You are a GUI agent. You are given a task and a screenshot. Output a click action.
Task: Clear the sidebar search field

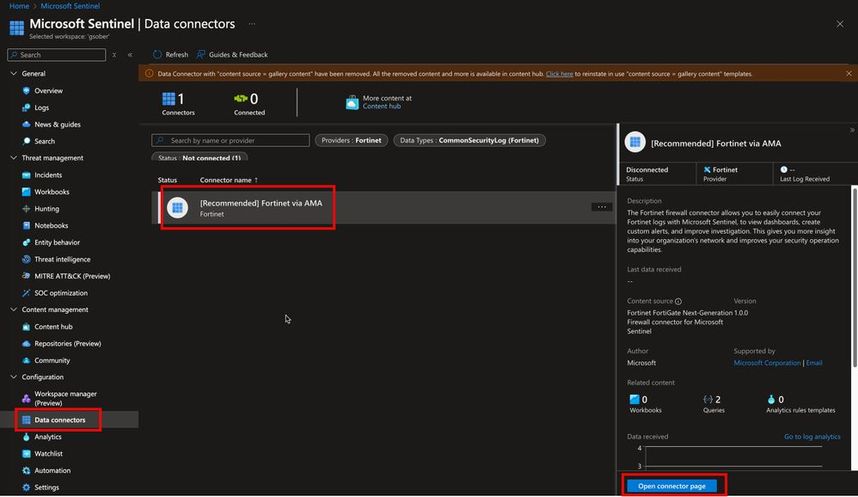coord(114,55)
